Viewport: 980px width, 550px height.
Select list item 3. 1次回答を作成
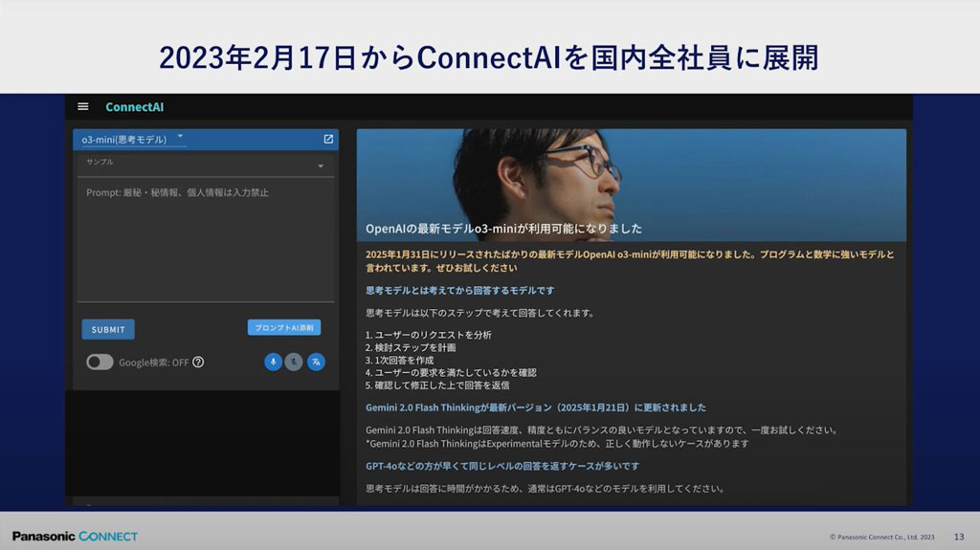tap(399, 360)
